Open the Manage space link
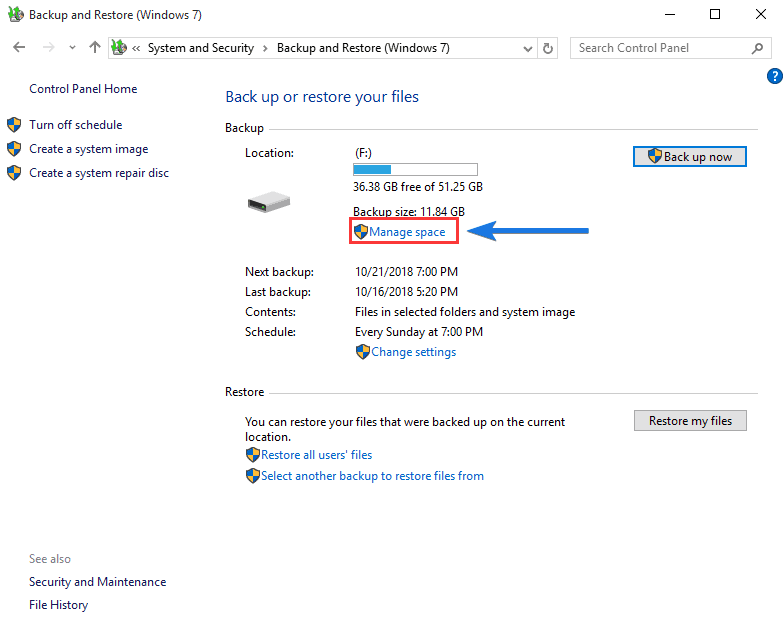The height and width of the screenshot is (631, 783). click(407, 232)
